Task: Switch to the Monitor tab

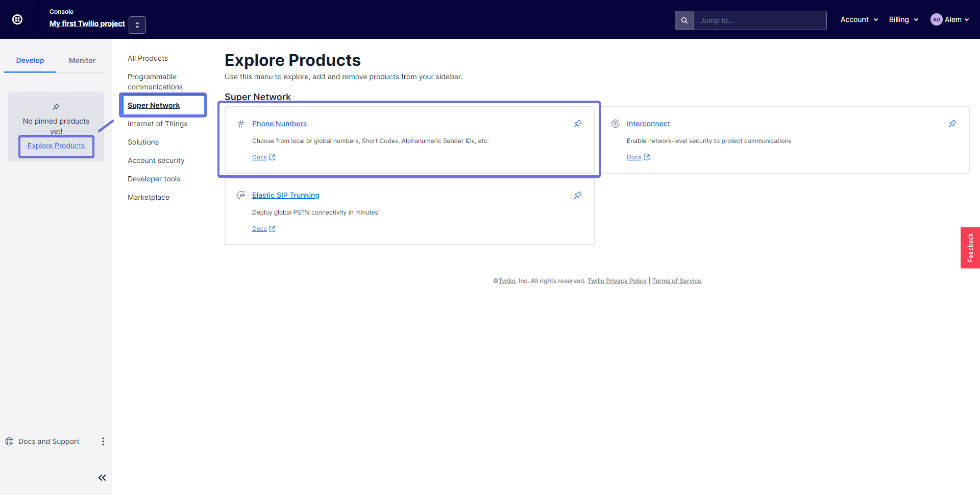Action: 82,60
